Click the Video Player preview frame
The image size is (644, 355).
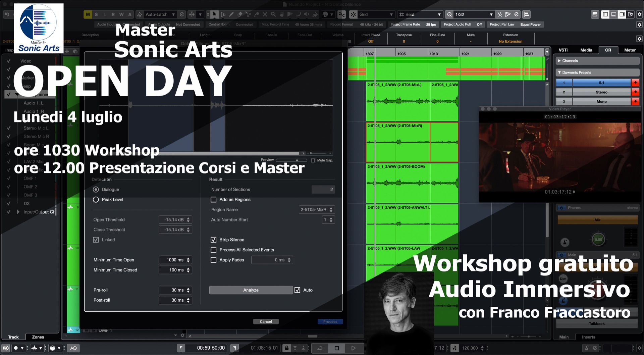(560, 157)
